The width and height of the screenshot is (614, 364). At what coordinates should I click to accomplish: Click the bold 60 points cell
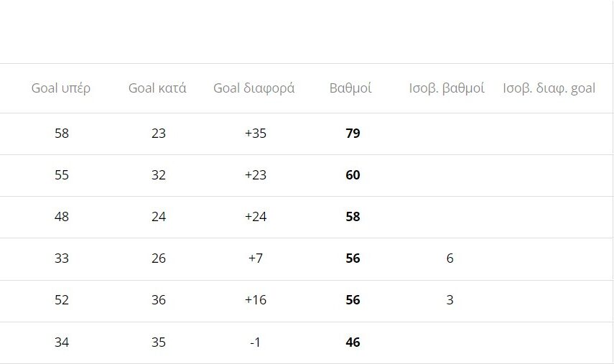[x=353, y=175]
